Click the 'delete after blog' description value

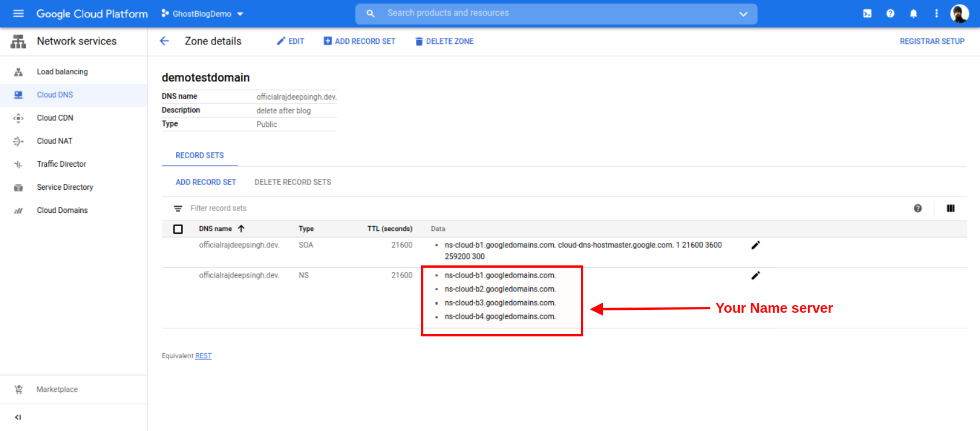click(284, 111)
